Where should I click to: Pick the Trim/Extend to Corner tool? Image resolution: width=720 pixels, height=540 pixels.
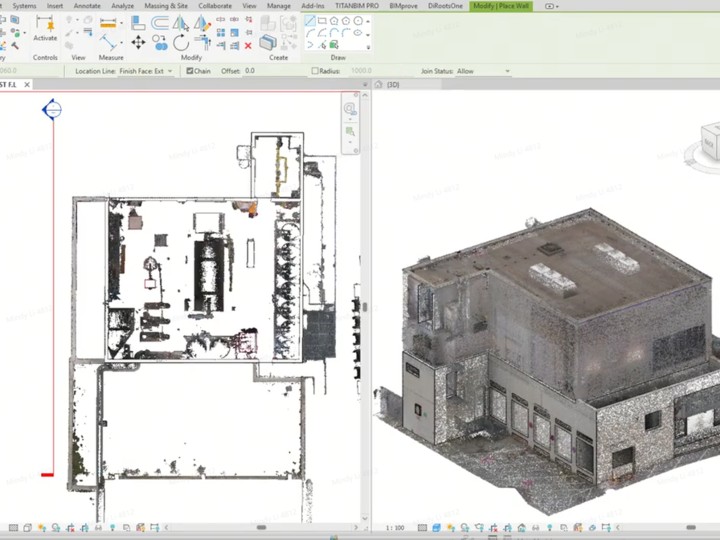[202, 42]
